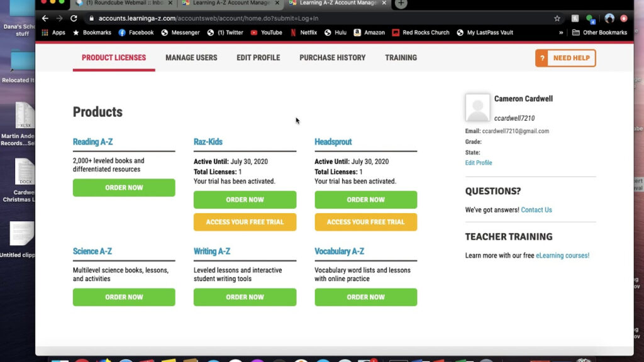Screen dimensions: 644x362
Task: Click Order Now under Reading A-Z
Action: click(x=124, y=187)
